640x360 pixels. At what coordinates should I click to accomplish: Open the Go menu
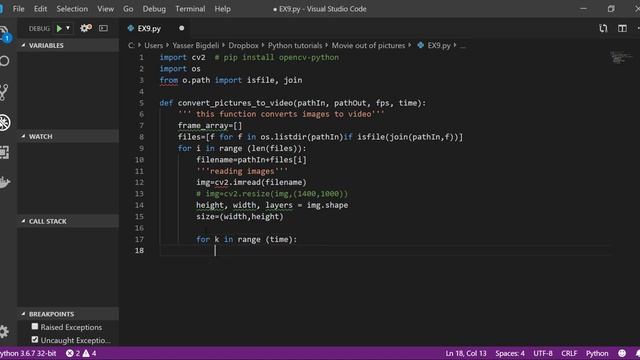tap(128, 9)
